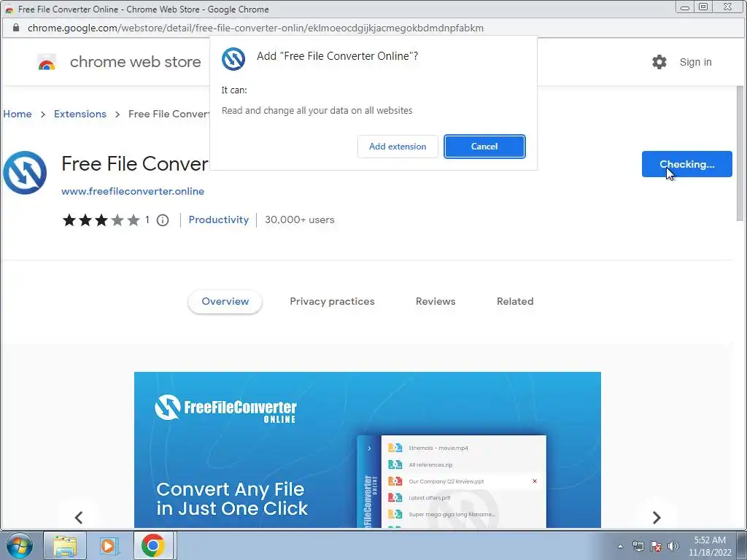Viewport: 747px width, 560px height.
Task: Click the lock icon in address bar
Action: click(16, 28)
